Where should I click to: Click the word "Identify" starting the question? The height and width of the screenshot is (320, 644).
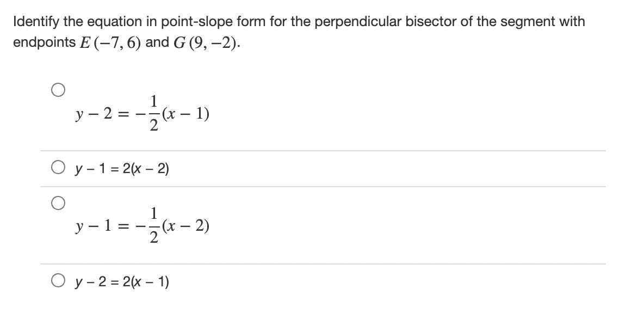coord(36,22)
